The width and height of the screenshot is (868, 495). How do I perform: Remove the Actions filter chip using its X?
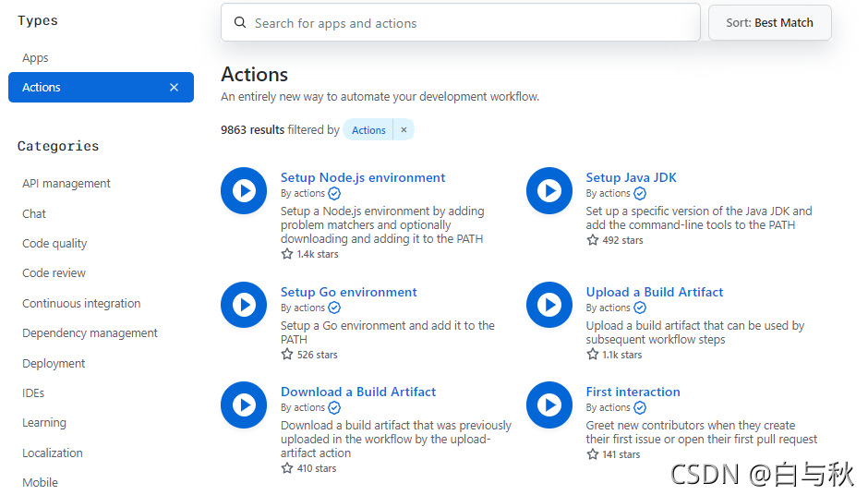pyautogui.click(x=404, y=130)
